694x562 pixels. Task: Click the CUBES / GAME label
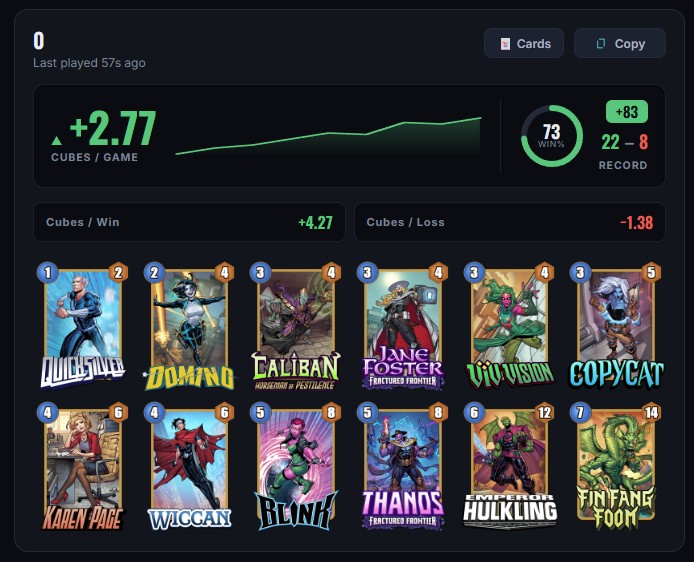click(94, 157)
